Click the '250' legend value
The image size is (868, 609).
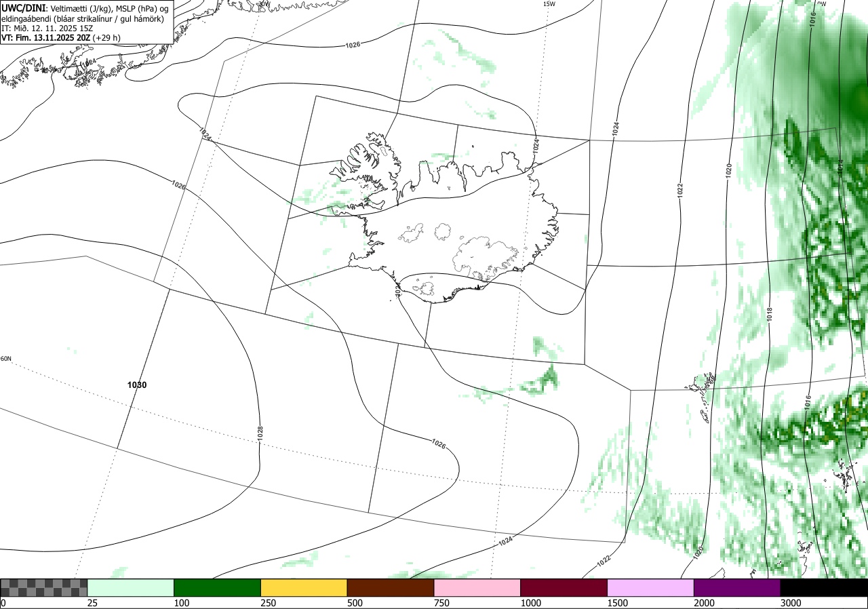coord(269,603)
